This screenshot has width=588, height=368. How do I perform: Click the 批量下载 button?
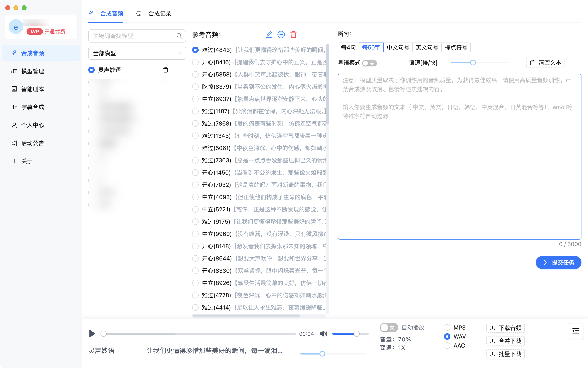click(x=505, y=354)
